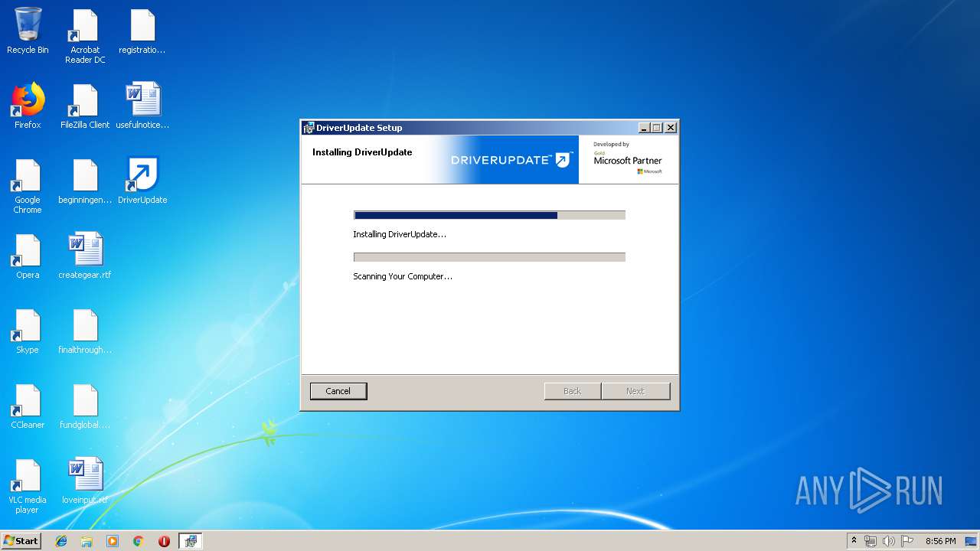The height and width of the screenshot is (551, 980).
Task: Click the Scanning Your Computer progress bar
Action: click(x=489, y=257)
